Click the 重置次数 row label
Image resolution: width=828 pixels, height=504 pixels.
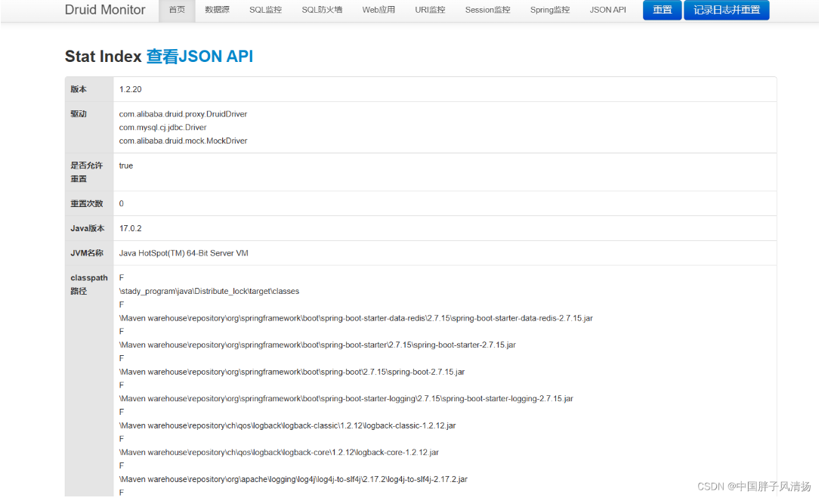[87, 203]
